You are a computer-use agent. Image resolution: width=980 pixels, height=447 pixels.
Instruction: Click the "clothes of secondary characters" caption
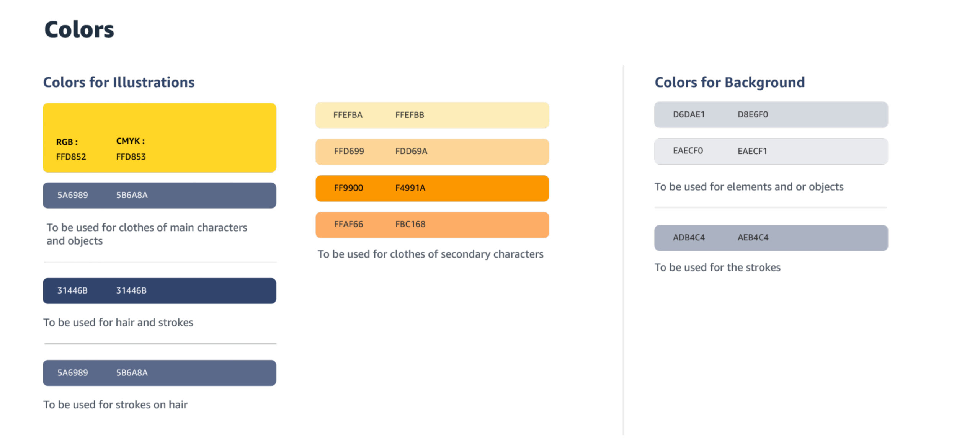(x=430, y=254)
